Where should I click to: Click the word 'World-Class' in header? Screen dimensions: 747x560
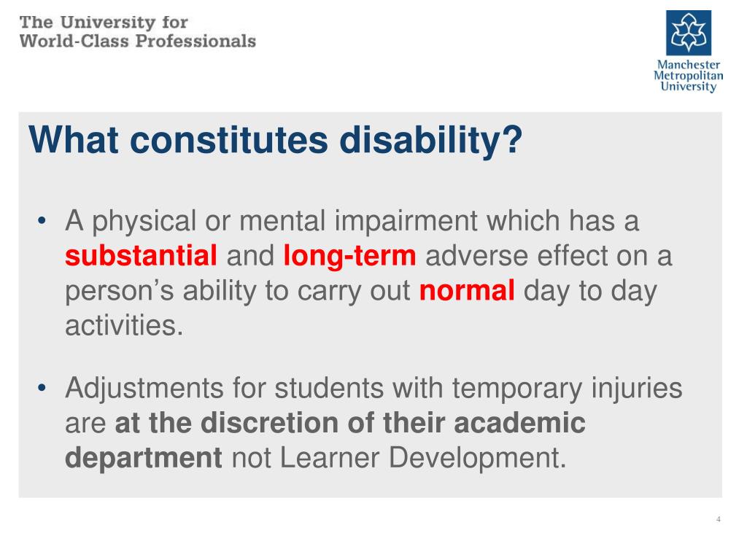(74, 41)
